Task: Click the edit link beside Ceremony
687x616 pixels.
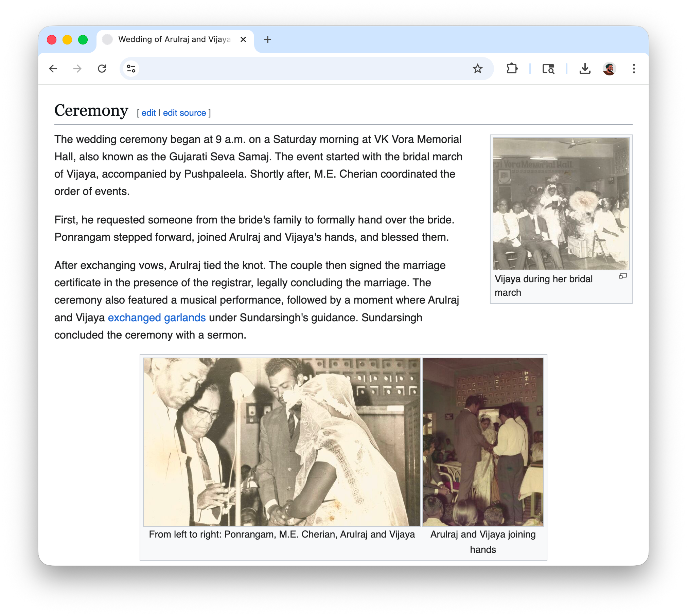Action: click(148, 113)
